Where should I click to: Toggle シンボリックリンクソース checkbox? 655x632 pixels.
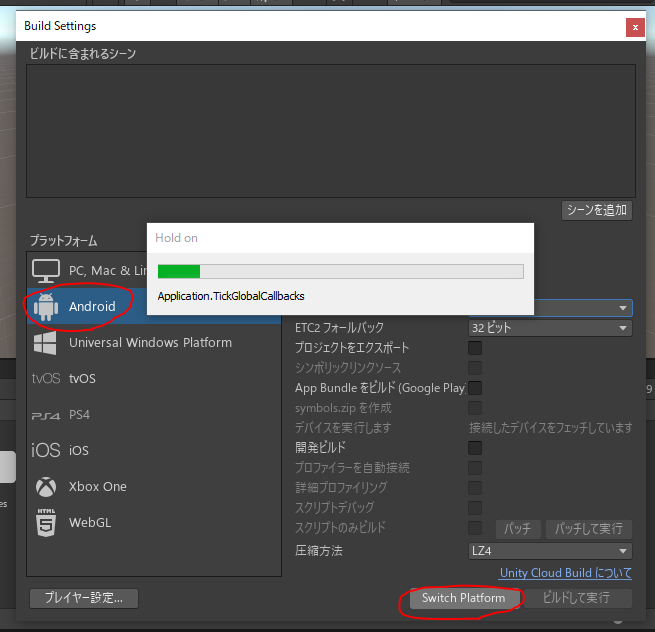pyautogui.click(x=475, y=368)
